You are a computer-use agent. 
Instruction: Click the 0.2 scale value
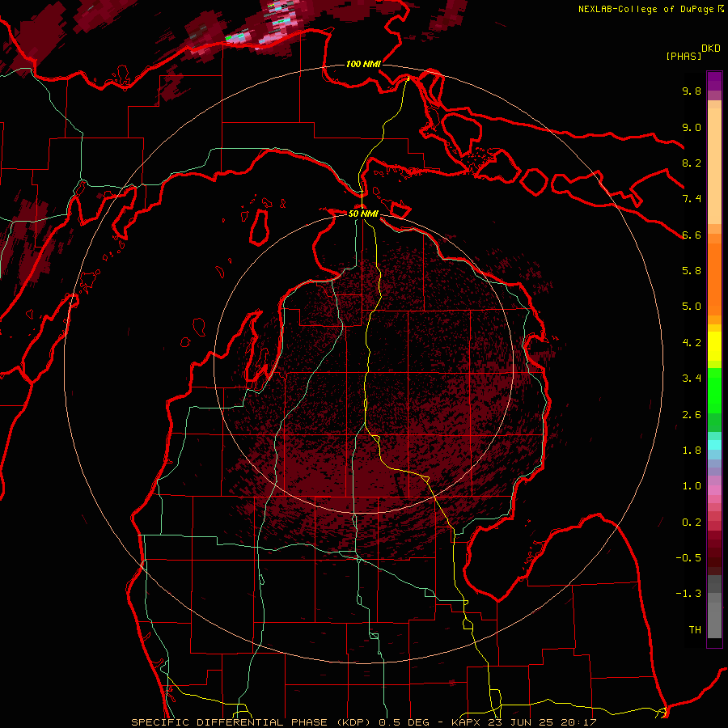[x=692, y=523]
